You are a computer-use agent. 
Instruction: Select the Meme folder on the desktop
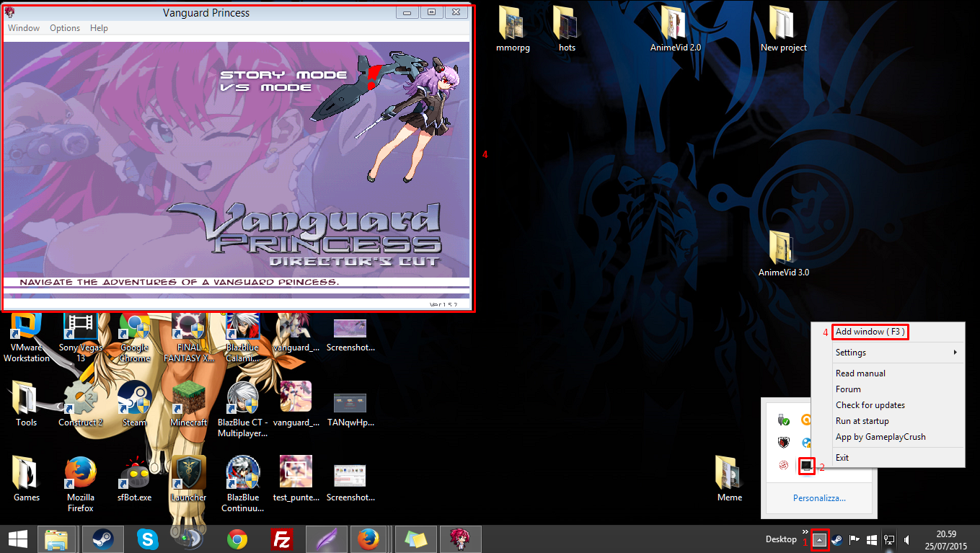point(729,479)
